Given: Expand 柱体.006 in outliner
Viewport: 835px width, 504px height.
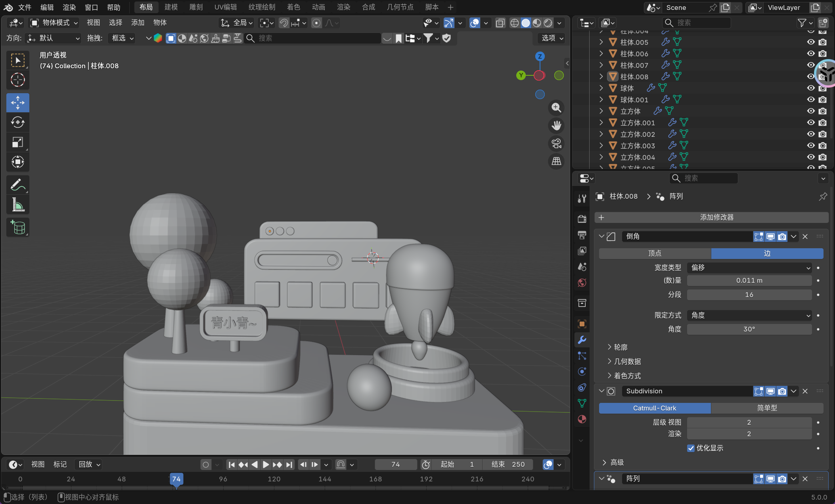Looking at the screenshot, I should coord(601,54).
